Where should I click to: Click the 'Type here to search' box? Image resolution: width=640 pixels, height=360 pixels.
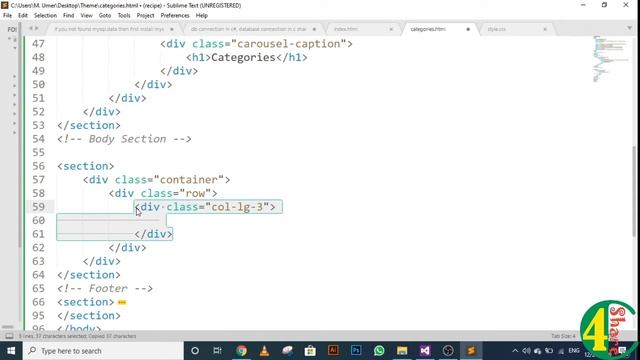click(103, 351)
